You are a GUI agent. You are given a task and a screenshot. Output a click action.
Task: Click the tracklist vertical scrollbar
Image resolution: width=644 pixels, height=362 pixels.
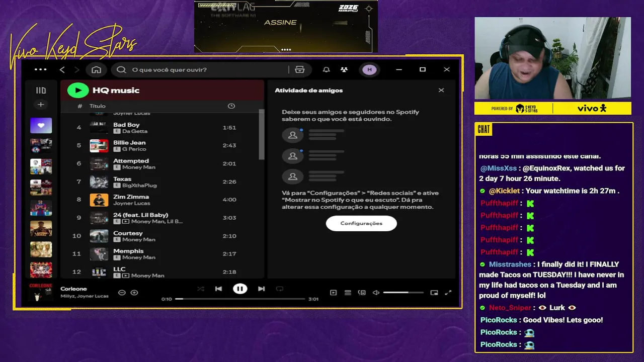pyautogui.click(x=261, y=135)
